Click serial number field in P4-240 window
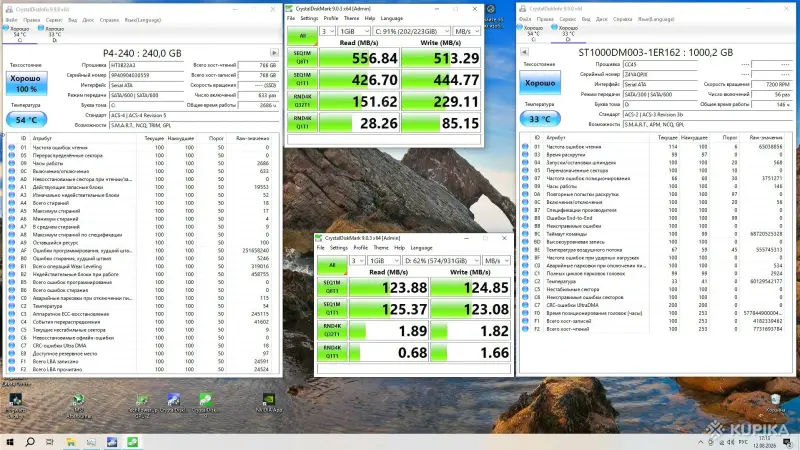800x450 pixels. [146, 75]
